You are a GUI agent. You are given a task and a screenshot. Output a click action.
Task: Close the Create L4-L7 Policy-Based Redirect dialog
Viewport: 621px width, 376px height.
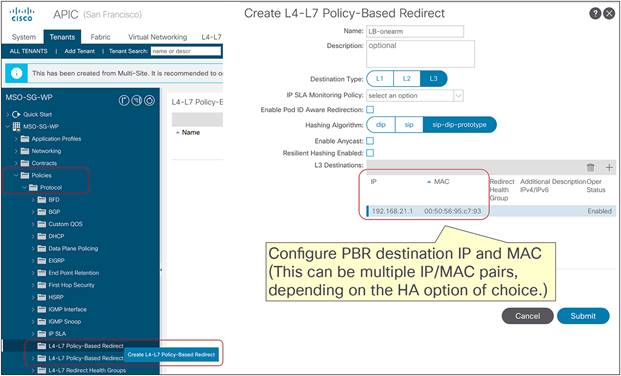(609, 14)
